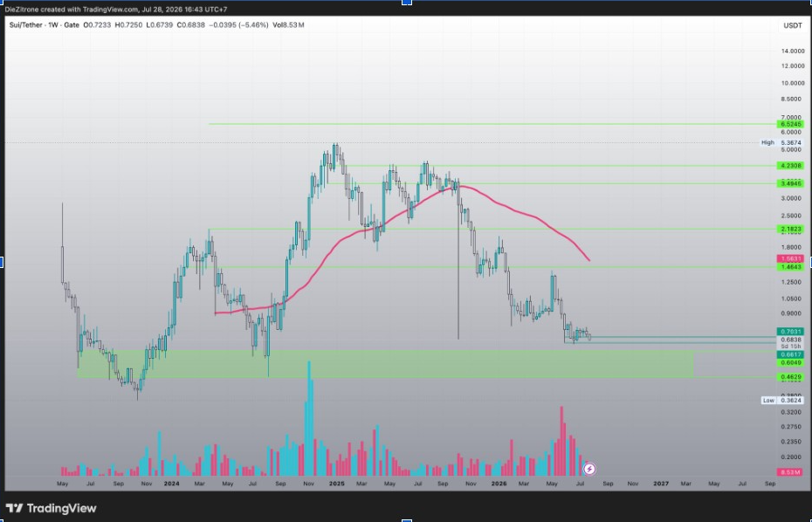Image resolution: width=812 pixels, height=522 pixels.
Task: Click the 2027 label on time axis
Action: tap(661, 484)
